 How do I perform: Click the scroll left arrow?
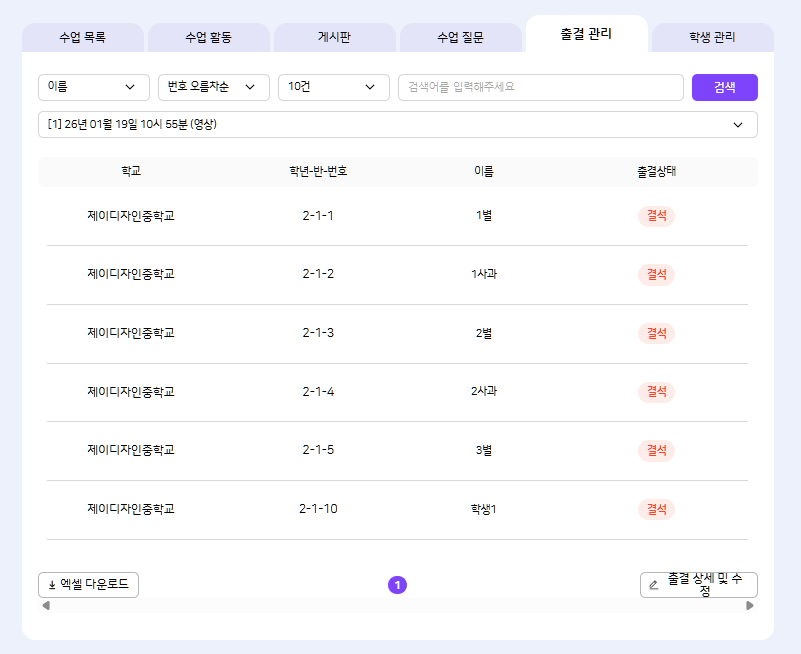click(x=46, y=605)
